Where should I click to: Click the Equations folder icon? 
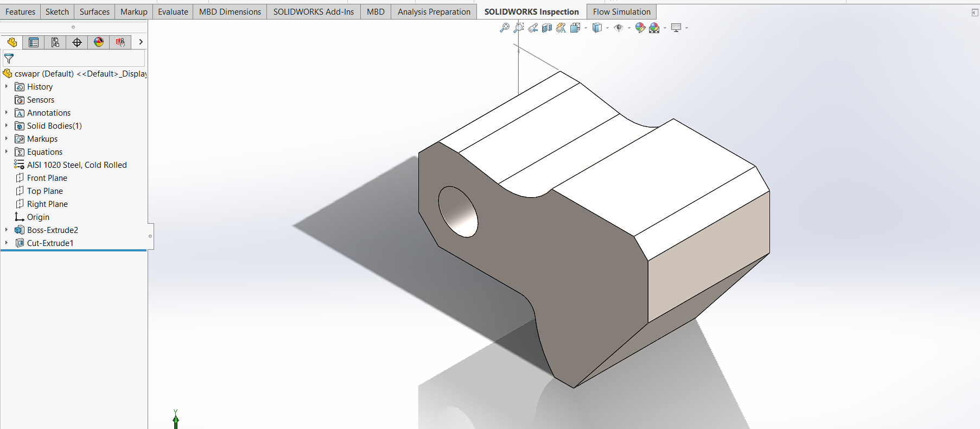click(20, 152)
